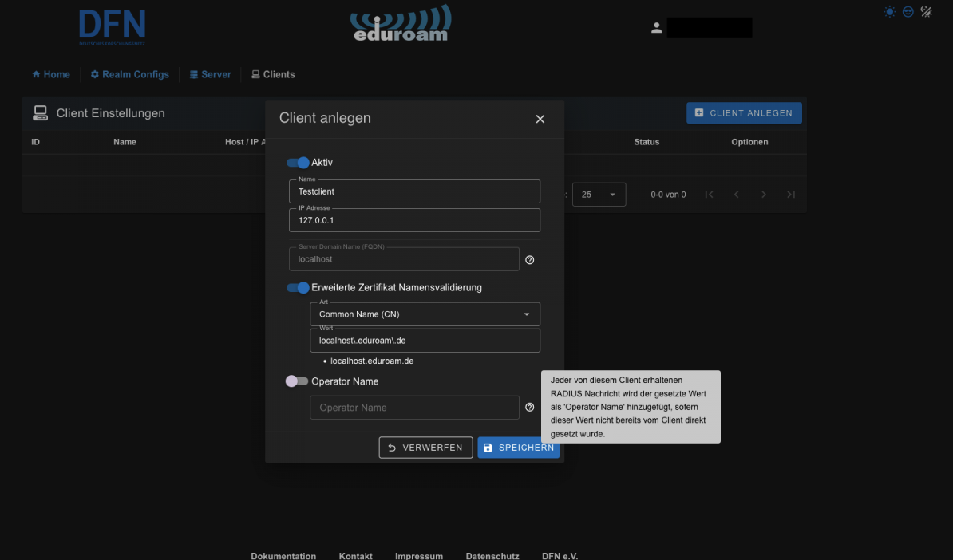Go to Home in navigation bar
Viewport: 953px width, 560px height.
point(51,75)
